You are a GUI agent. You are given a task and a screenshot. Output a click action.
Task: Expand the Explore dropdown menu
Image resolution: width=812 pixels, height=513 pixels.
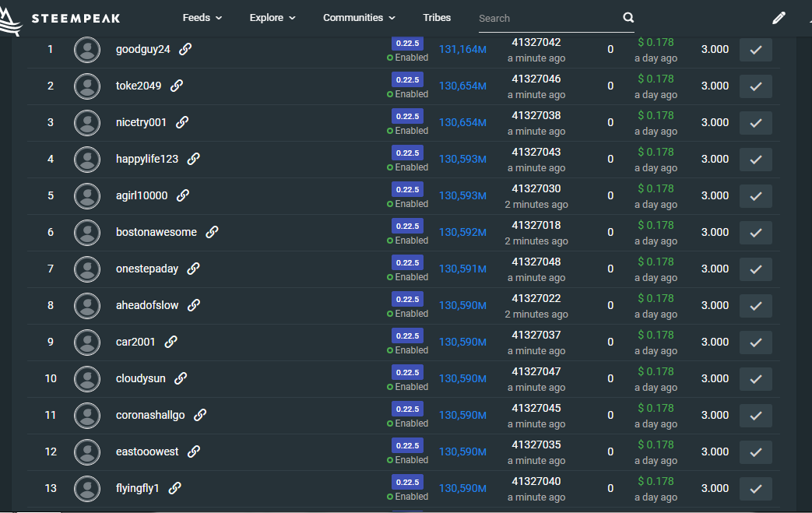point(272,18)
